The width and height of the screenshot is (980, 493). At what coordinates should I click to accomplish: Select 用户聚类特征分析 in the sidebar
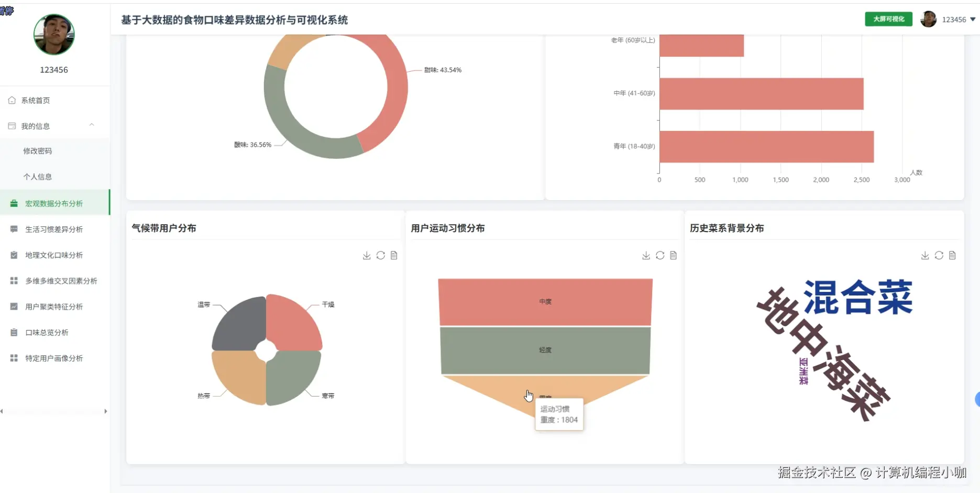[x=52, y=306]
